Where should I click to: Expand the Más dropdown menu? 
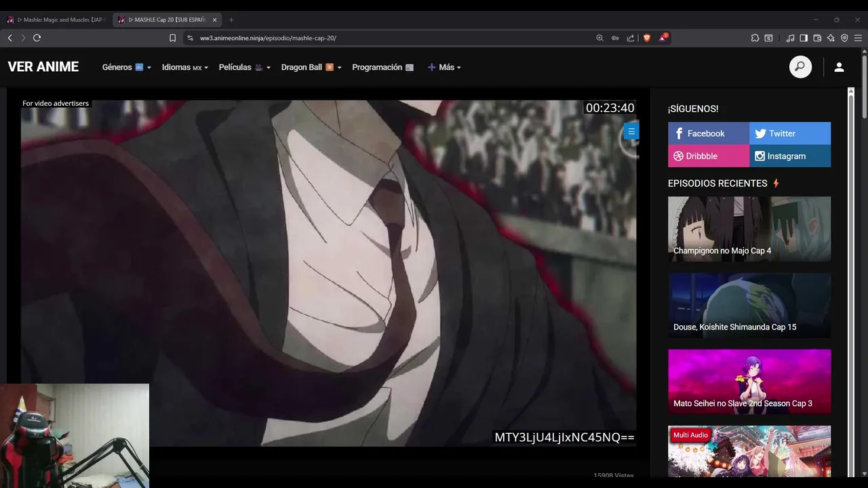[444, 67]
